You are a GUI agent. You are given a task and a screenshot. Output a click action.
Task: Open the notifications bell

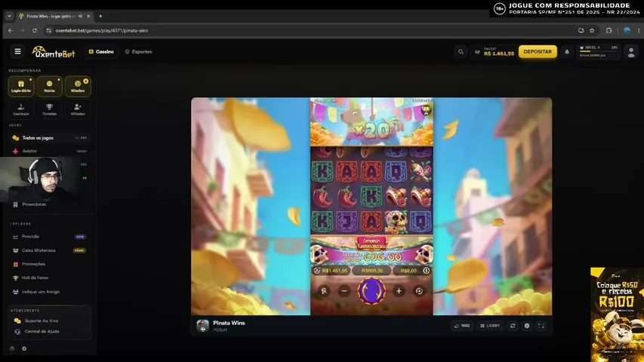(567, 52)
